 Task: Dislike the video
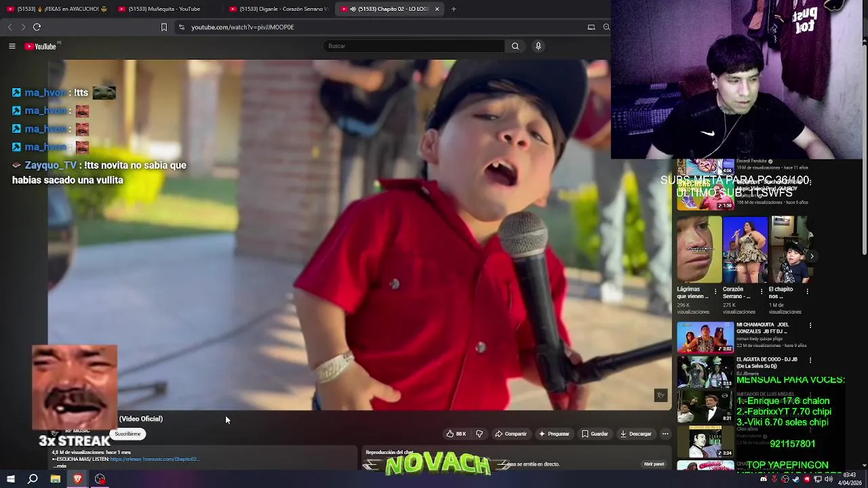479,434
